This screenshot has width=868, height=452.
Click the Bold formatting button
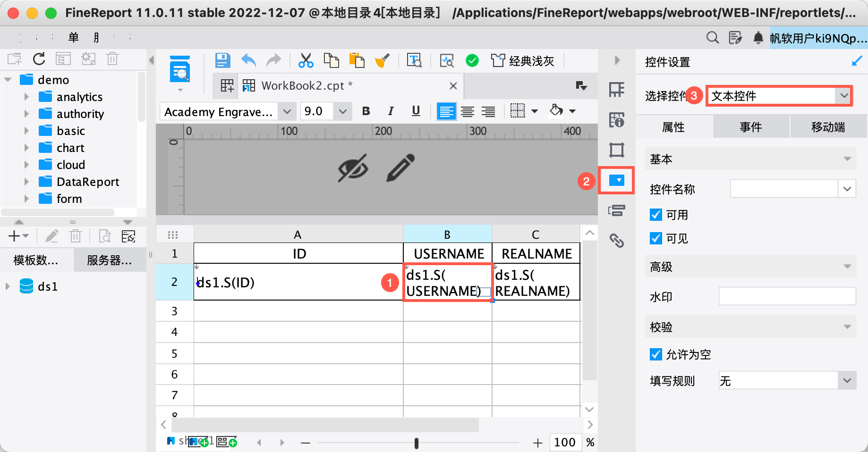366,111
